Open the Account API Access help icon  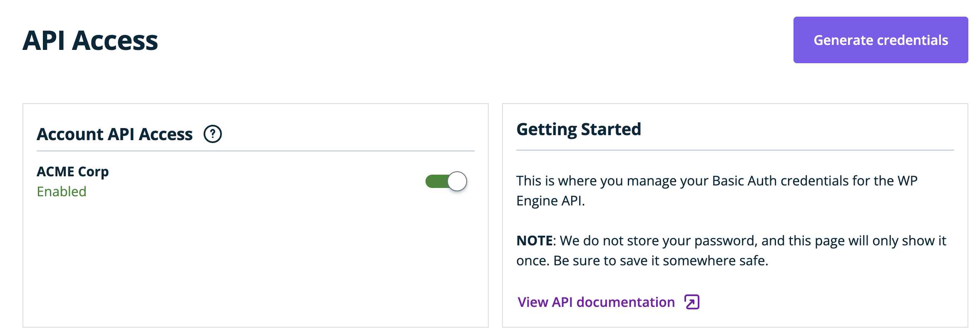[x=213, y=134]
